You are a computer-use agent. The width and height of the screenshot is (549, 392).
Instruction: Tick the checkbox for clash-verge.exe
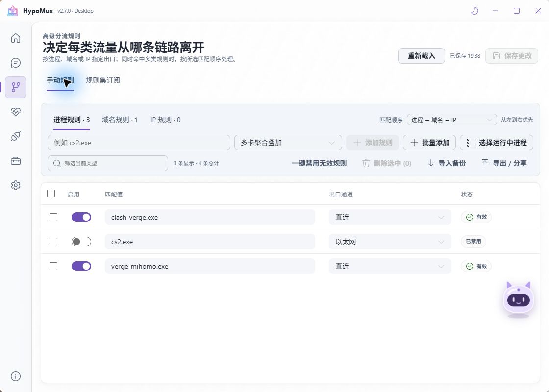(53, 217)
